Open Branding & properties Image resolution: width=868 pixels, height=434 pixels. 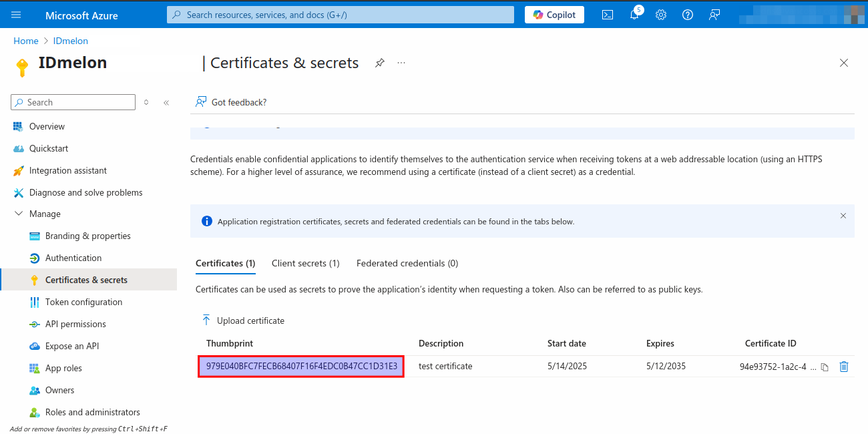pyautogui.click(x=88, y=236)
